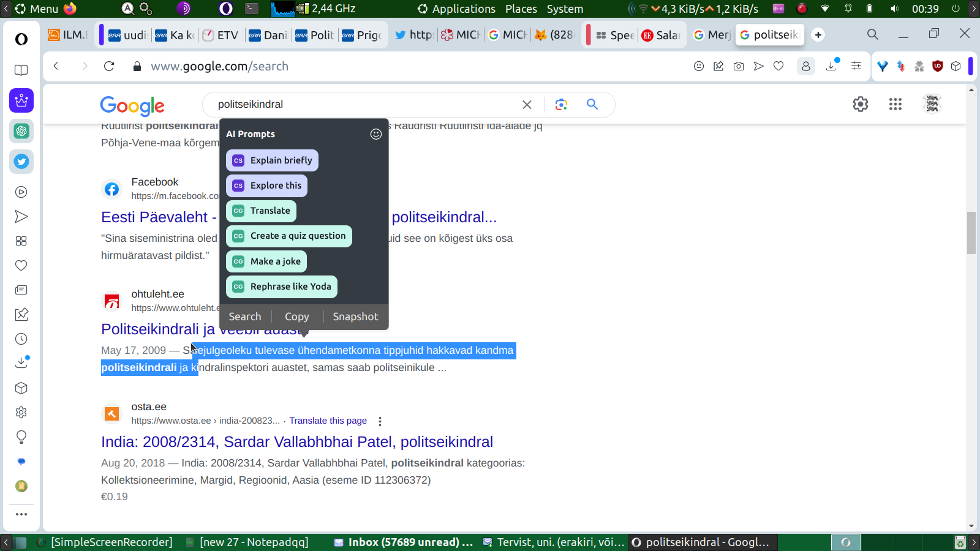Switch to the Salar tab
The image size is (980, 551).
click(661, 35)
